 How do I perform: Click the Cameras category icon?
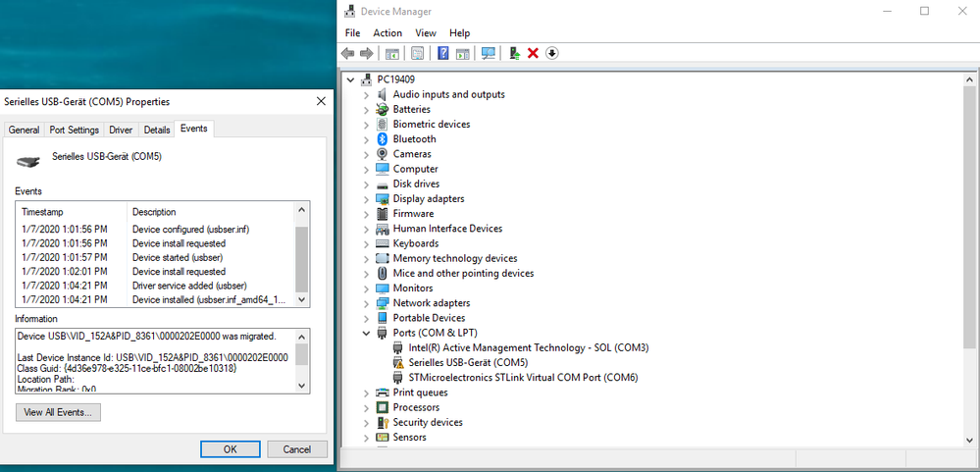click(383, 154)
